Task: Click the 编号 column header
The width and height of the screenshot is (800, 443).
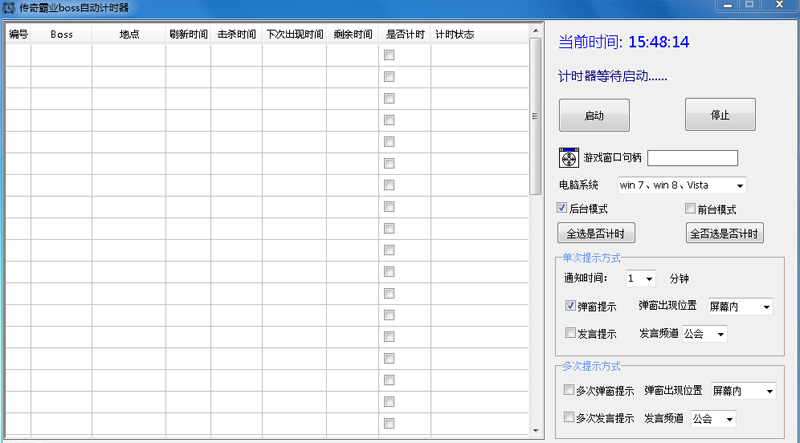Action: click(18, 34)
